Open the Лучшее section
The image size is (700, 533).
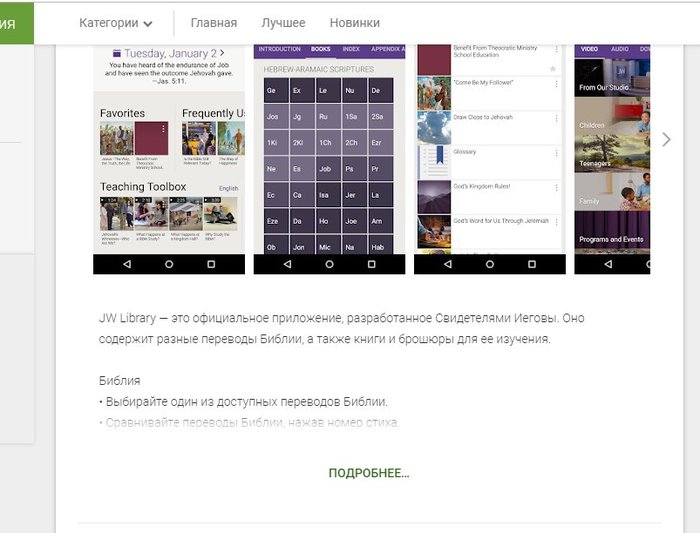click(283, 23)
